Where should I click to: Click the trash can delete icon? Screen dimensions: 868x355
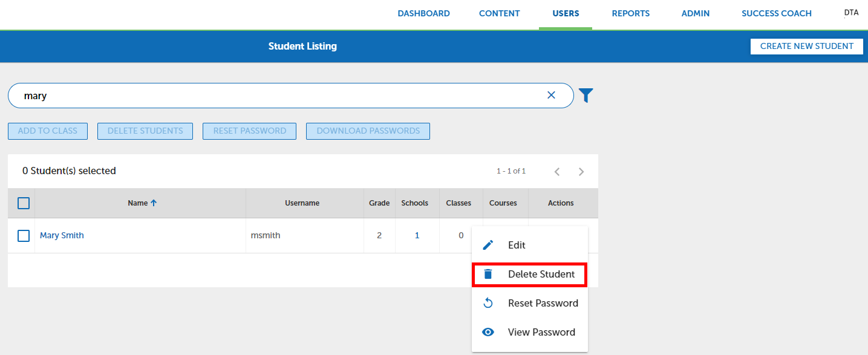pos(488,274)
